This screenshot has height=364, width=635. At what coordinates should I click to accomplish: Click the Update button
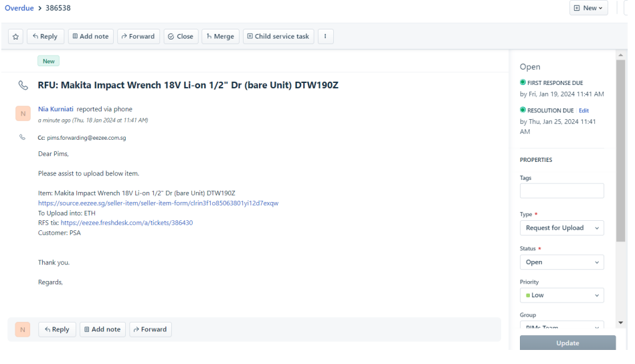568,343
